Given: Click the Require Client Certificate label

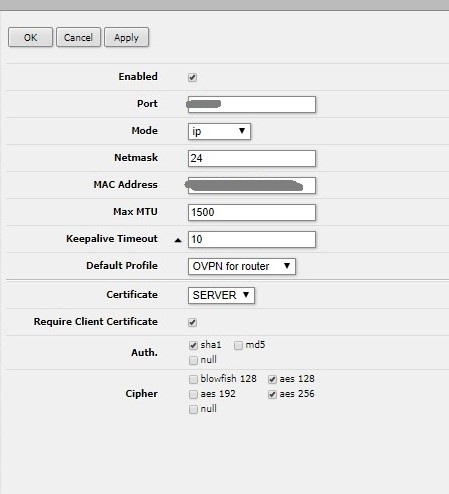Looking at the screenshot, I should coord(96,322).
